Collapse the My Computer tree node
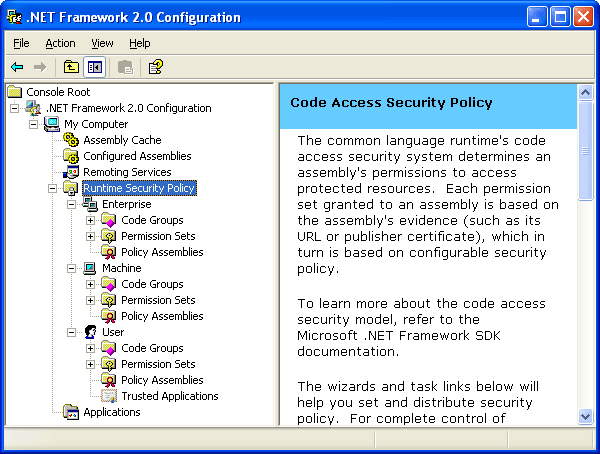Image resolution: width=600 pixels, height=454 pixels. 33,124
